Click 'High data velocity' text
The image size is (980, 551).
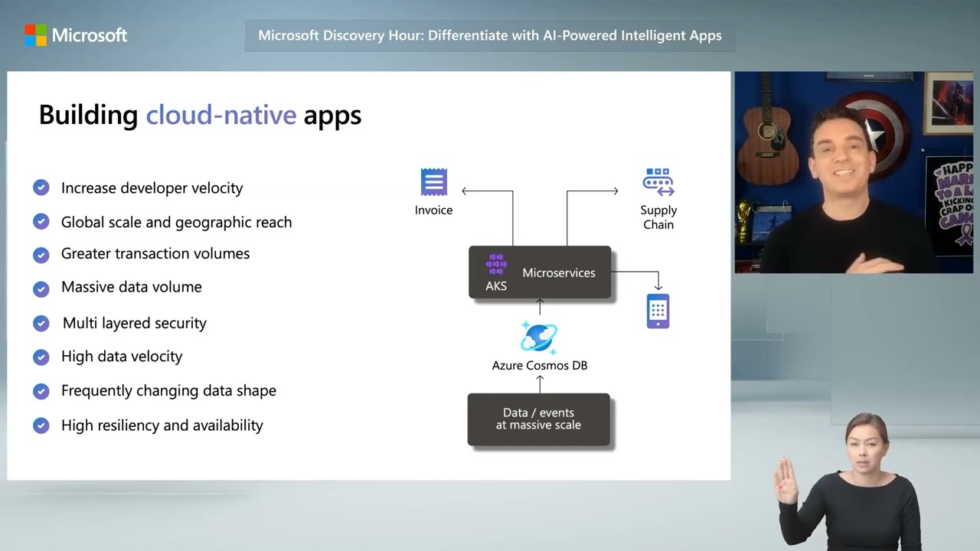coord(122,357)
